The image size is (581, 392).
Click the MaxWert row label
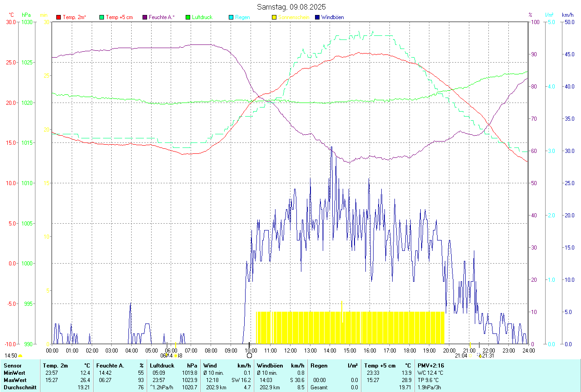[x=14, y=380]
